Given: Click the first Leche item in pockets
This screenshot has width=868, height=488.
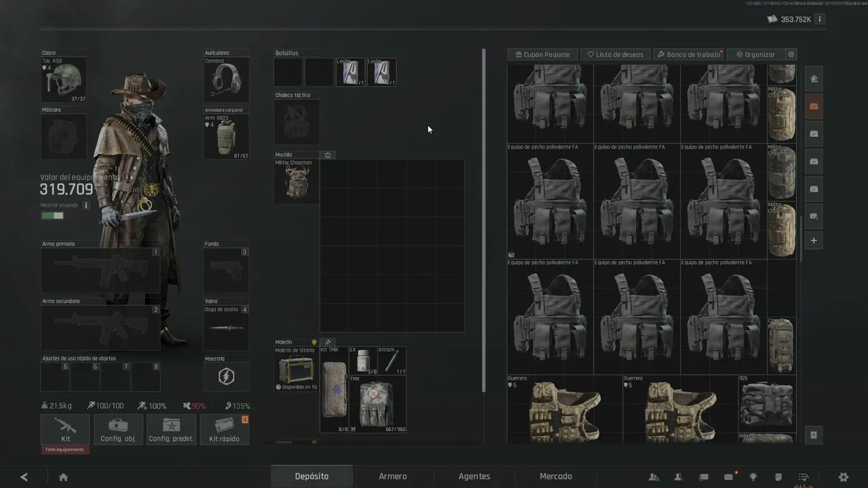Looking at the screenshot, I should (350, 72).
